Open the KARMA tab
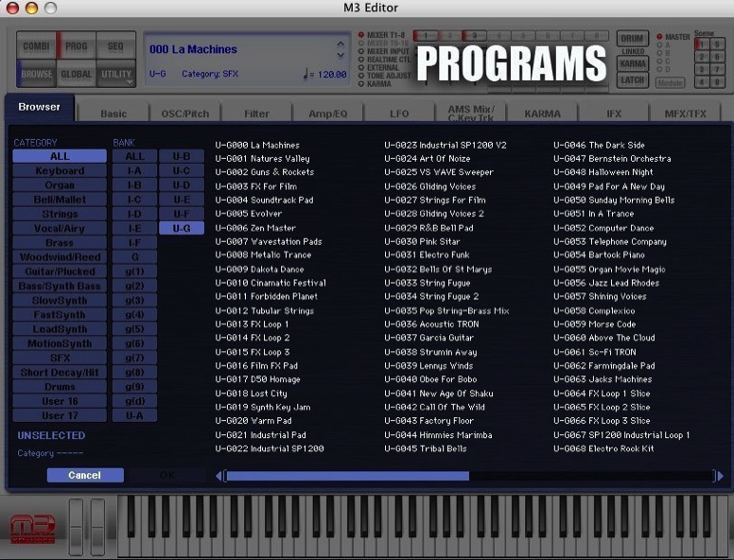 (x=542, y=114)
